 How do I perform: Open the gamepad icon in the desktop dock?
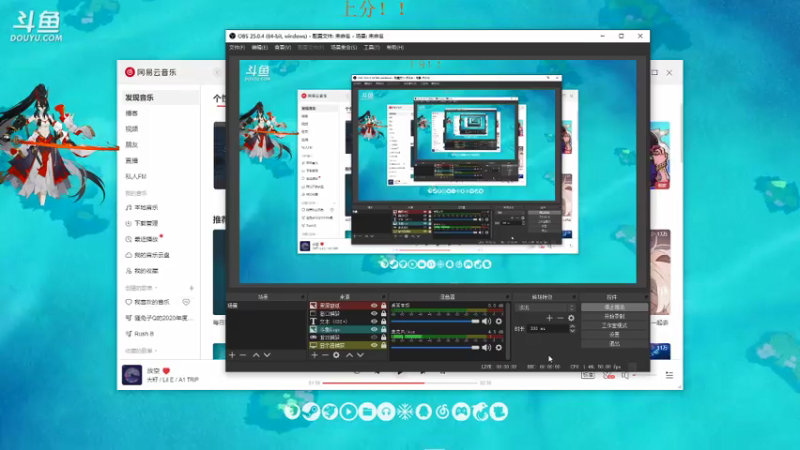pos(461,411)
